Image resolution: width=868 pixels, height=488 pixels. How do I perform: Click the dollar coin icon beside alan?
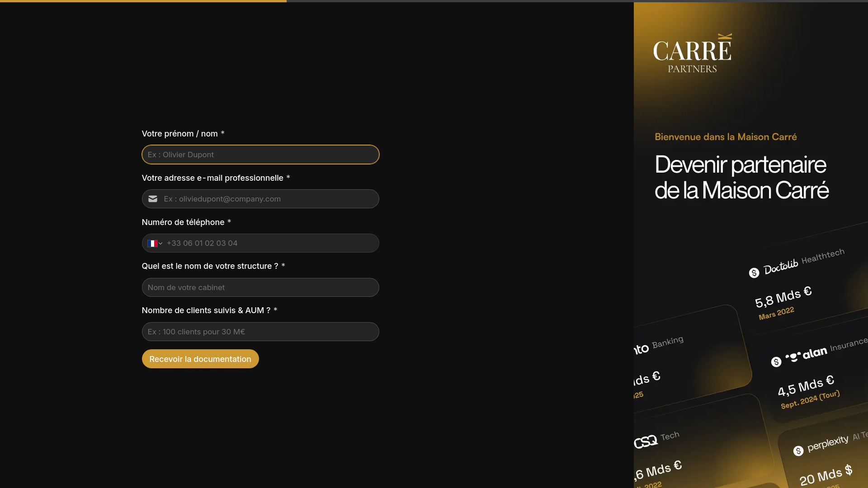776,362
